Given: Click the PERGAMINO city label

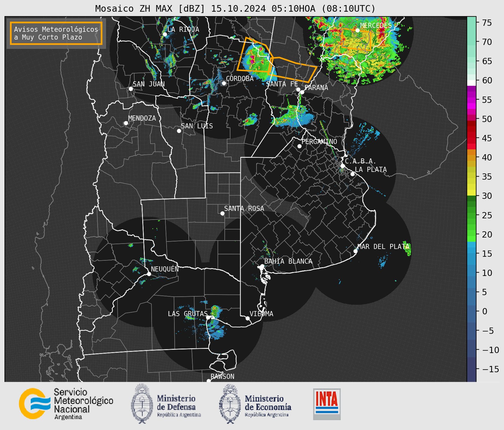Looking at the screenshot, I should click(x=319, y=141).
